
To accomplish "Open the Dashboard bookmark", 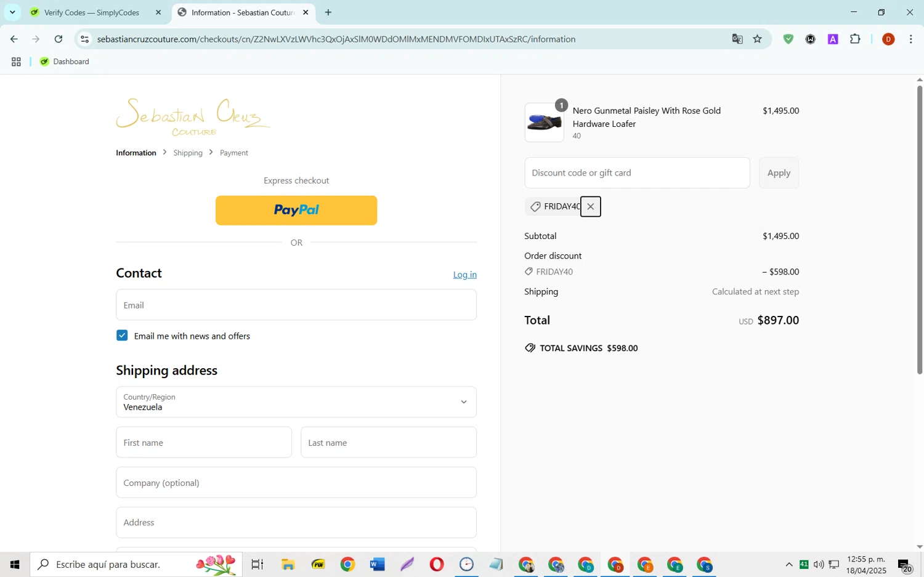I will click(65, 62).
